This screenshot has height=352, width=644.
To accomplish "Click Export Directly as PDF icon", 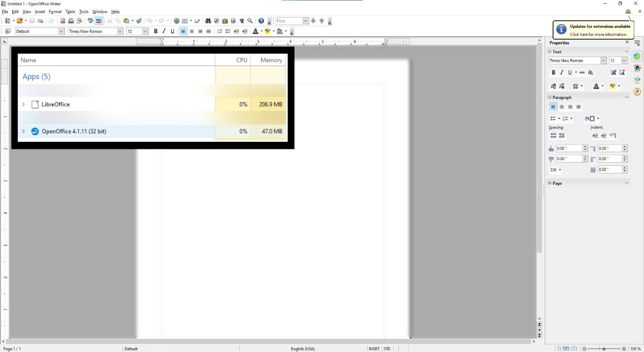I will [63, 21].
